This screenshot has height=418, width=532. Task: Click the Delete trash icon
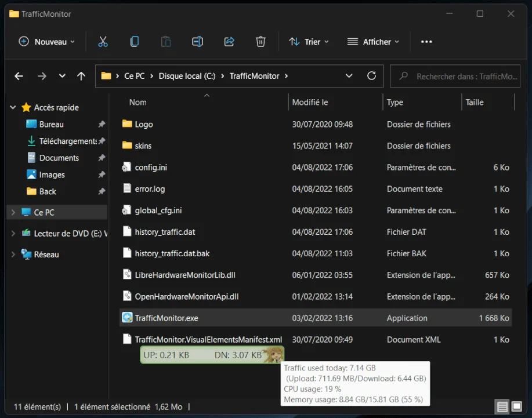(260, 42)
